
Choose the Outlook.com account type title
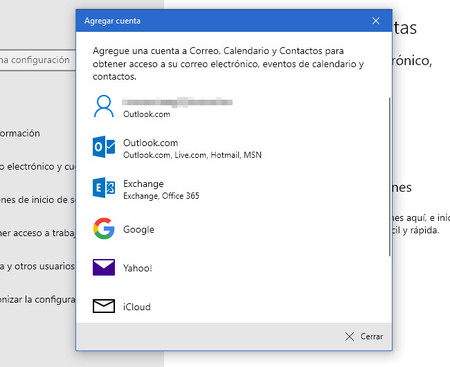(x=150, y=143)
